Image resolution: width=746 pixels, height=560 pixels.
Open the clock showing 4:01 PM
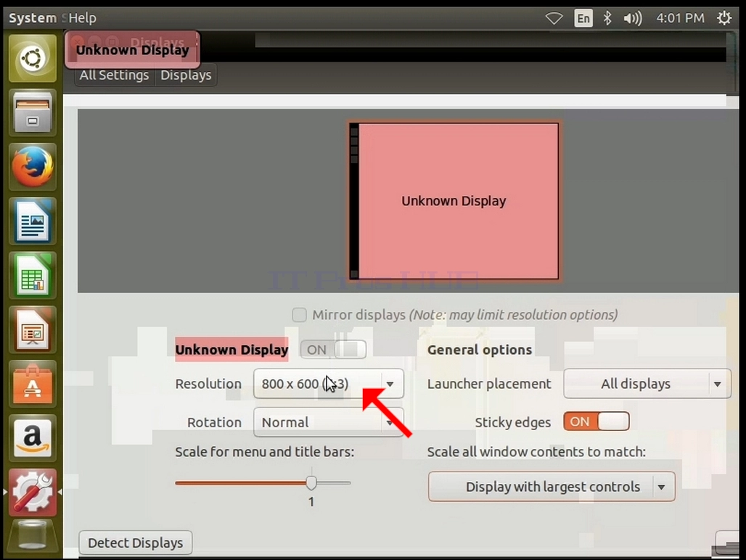tap(681, 18)
